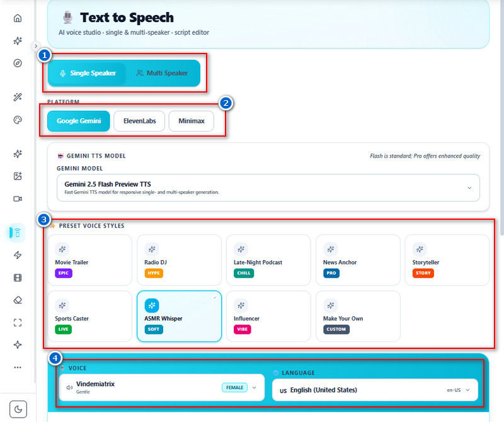Select the magic wand sidebar icon

pos(18,97)
